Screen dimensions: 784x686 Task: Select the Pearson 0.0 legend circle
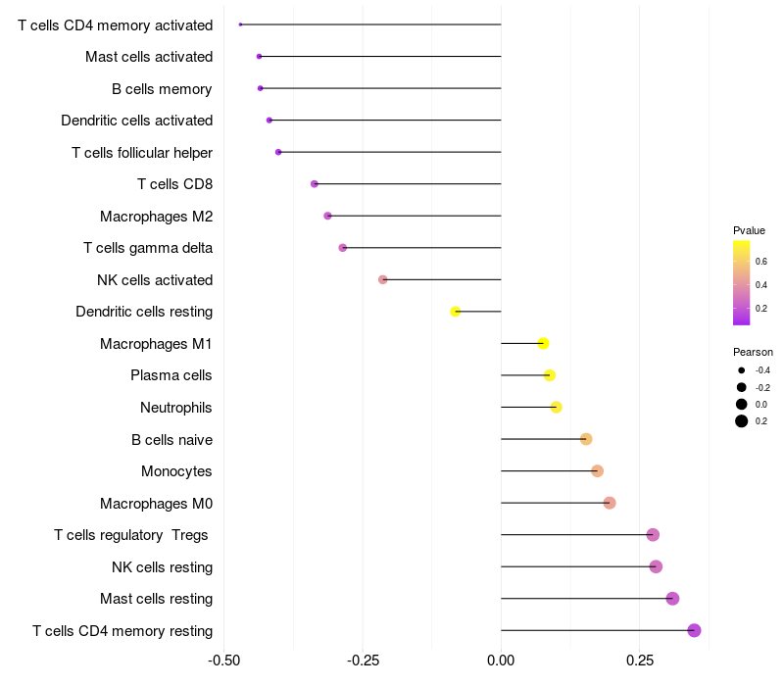741,404
